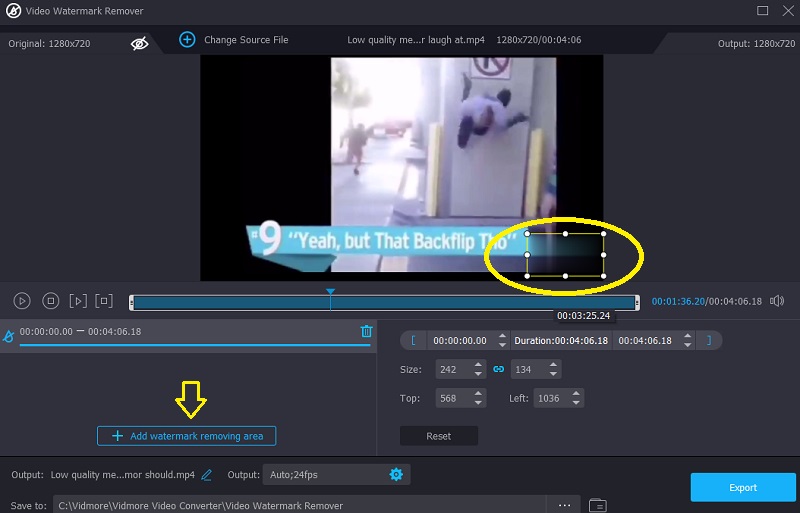Click the end time field 00:04:06.18
The image size is (800, 513).
(645, 340)
